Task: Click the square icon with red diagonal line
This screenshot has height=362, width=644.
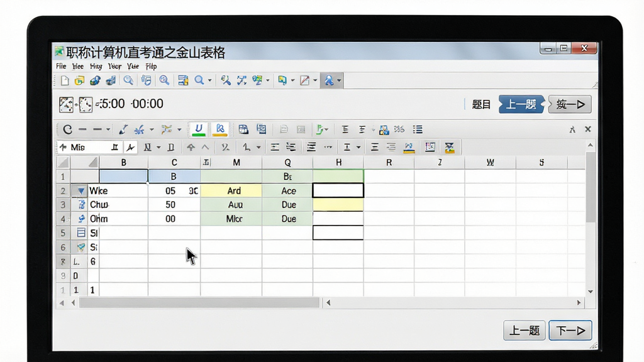Action: point(304,80)
